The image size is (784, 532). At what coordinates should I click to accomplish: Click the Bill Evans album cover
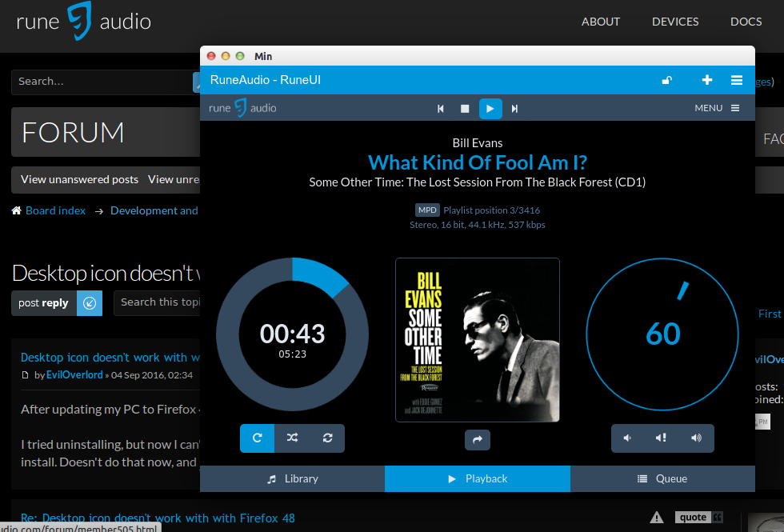pyautogui.click(x=478, y=340)
